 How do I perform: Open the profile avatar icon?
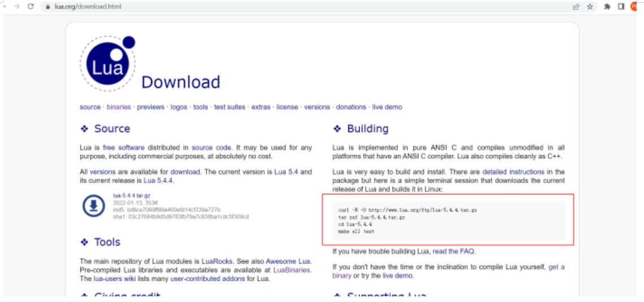click(x=634, y=7)
